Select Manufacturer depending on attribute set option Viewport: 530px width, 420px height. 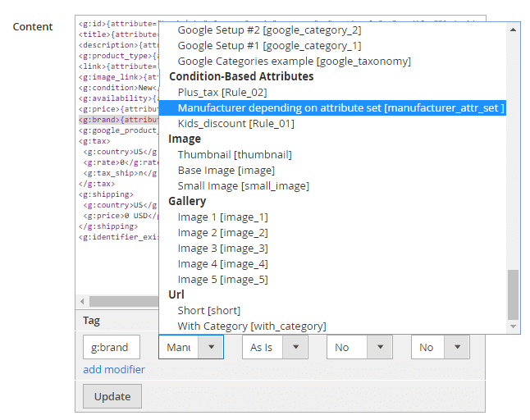[x=340, y=108]
